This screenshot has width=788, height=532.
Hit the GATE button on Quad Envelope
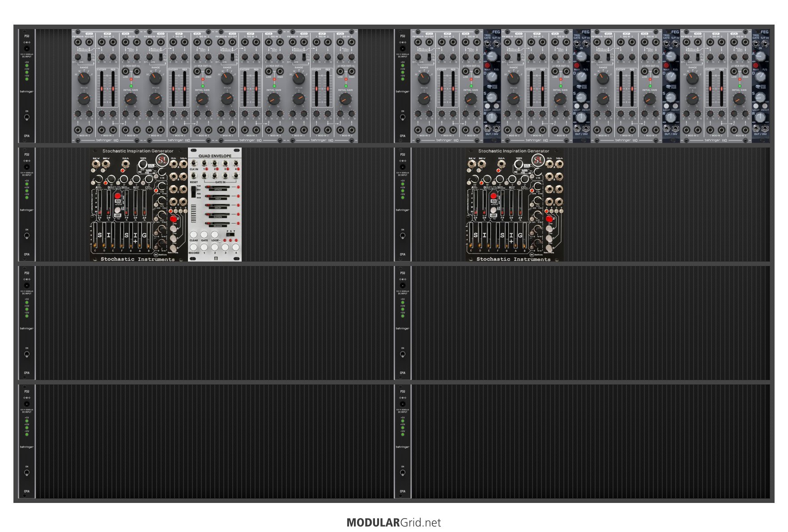coord(204,234)
